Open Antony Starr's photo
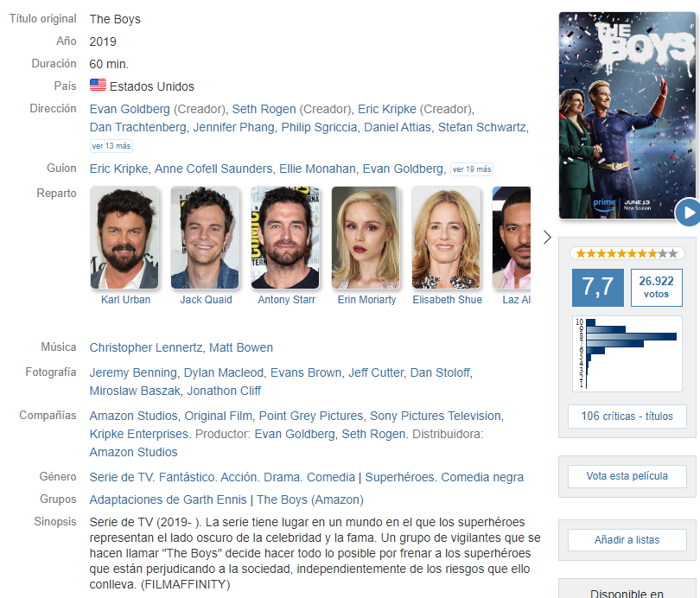 285,238
